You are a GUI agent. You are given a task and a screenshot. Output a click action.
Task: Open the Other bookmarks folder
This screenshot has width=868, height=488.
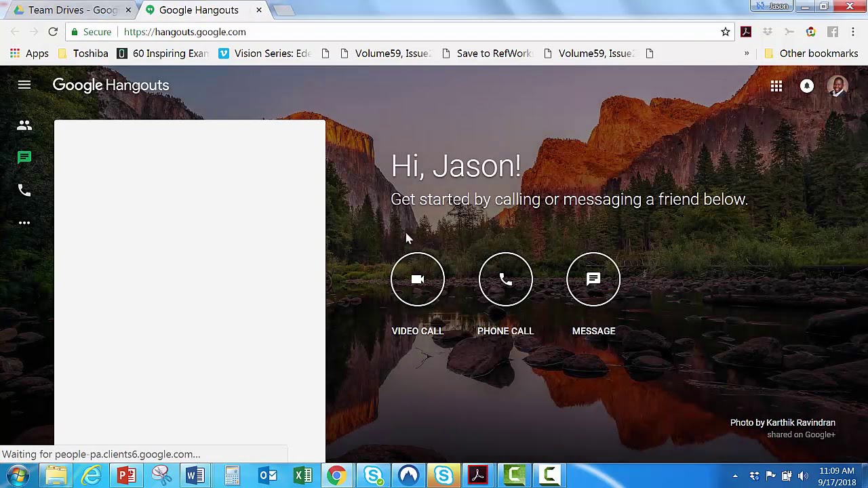pos(811,54)
